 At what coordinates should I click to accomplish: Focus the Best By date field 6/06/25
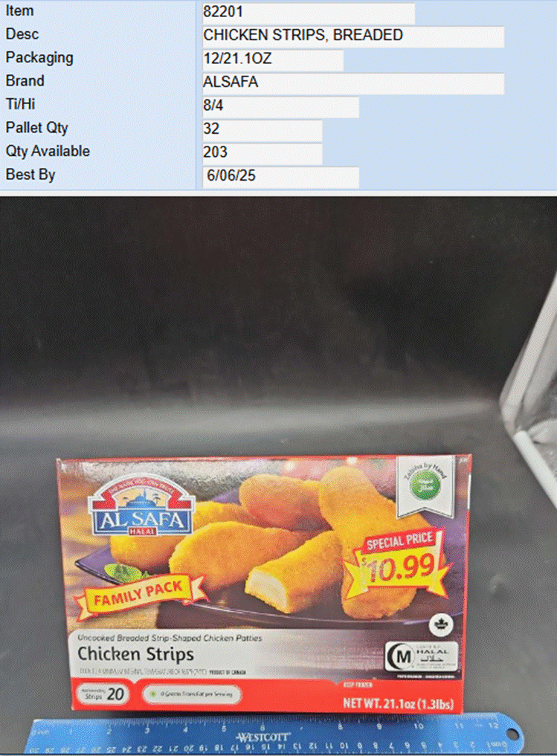pos(280,177)
